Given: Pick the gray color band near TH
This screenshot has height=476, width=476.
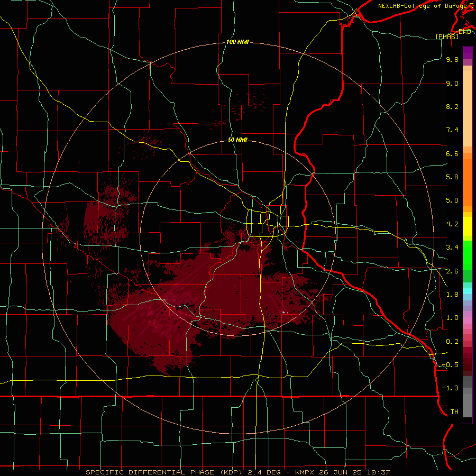Looking at the screenshot, I should point(467,406).
